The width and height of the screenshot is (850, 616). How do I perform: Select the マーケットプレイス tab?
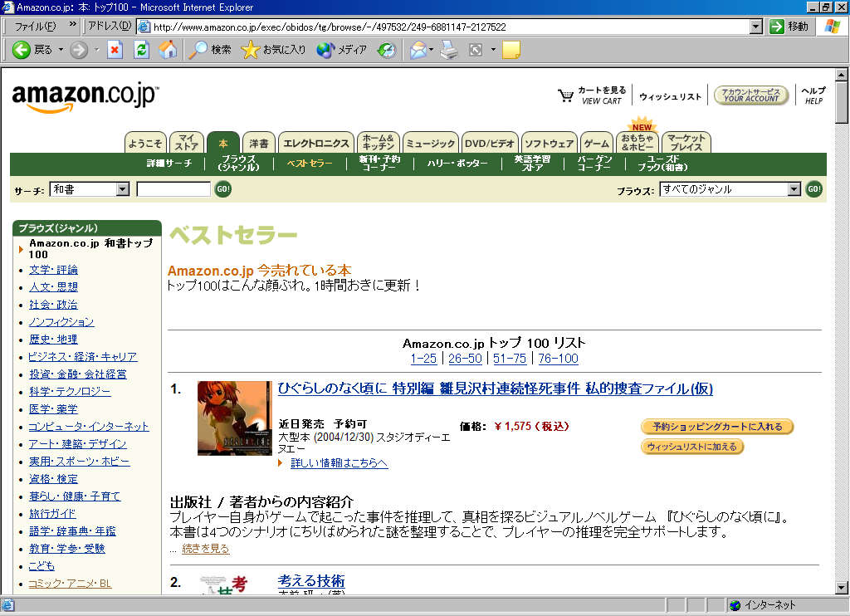686,143
